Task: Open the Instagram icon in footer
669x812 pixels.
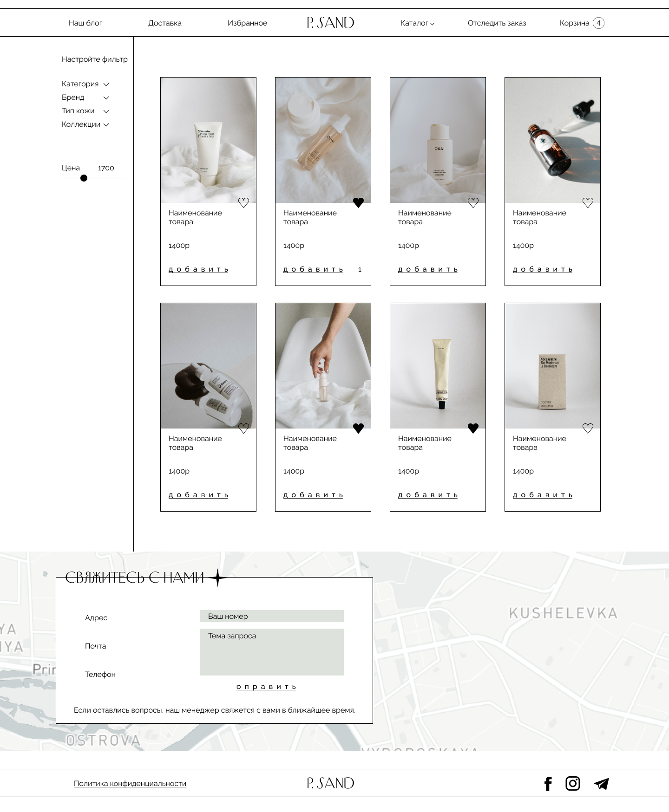Action: tap(573, 784)
